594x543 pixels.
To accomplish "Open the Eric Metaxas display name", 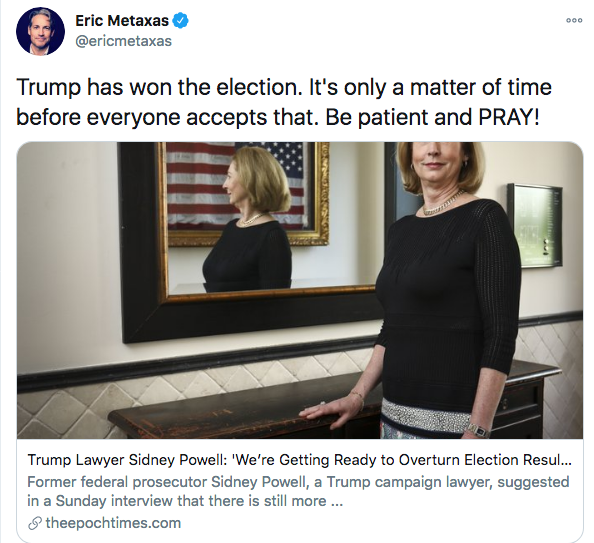I will [x=122, y=20].
